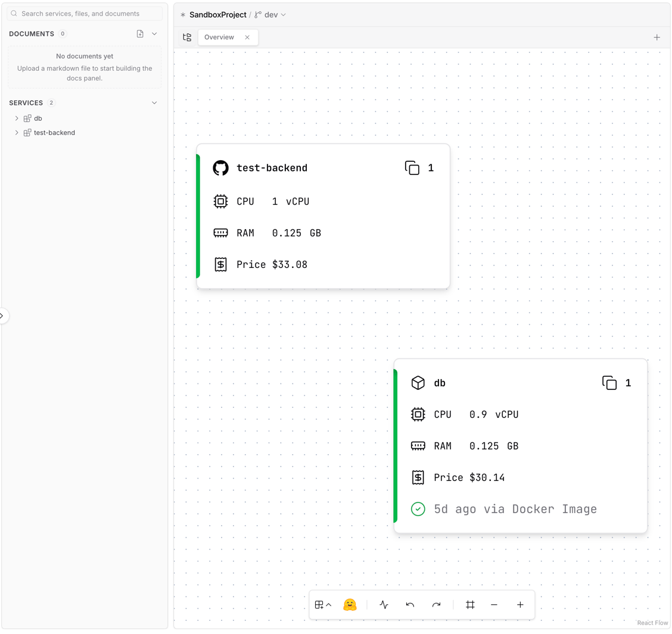The height and width of the screenshot is (634, 672).
Task: Click the price receipt icon on test-backend card
Action: coord(220,265)
